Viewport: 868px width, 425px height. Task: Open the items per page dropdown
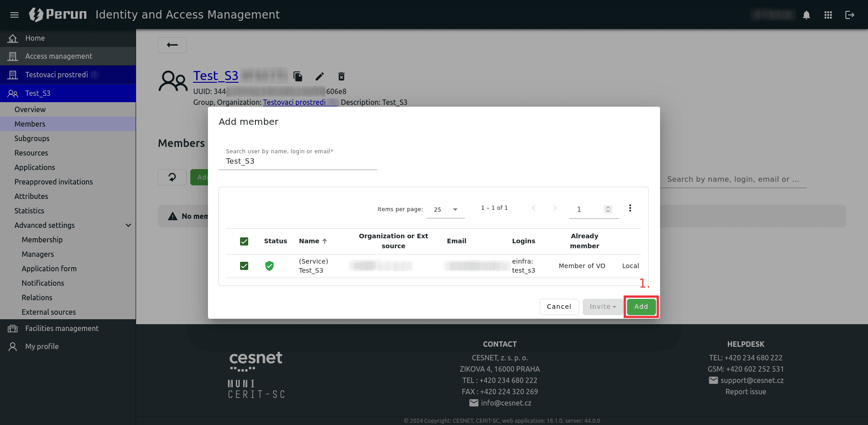coord(445,209)
